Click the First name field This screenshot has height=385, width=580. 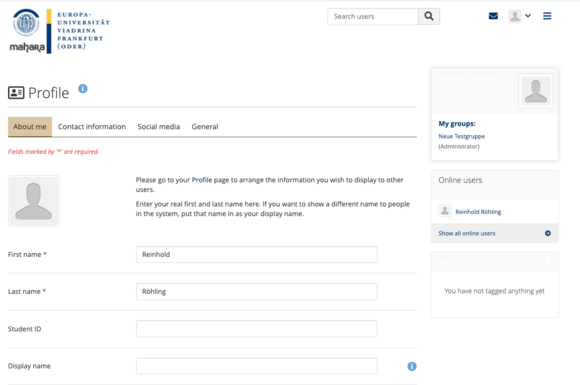tap(257, 254)
